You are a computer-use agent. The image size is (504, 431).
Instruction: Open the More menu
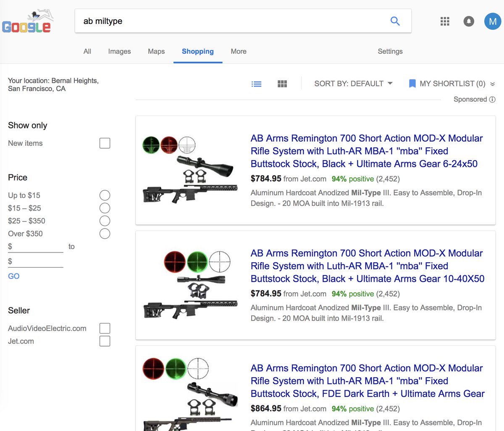(239, 51)
